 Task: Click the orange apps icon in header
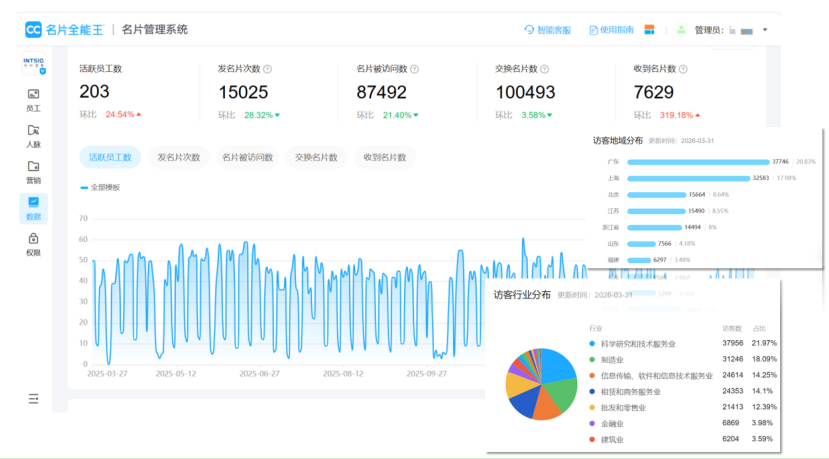649,30
